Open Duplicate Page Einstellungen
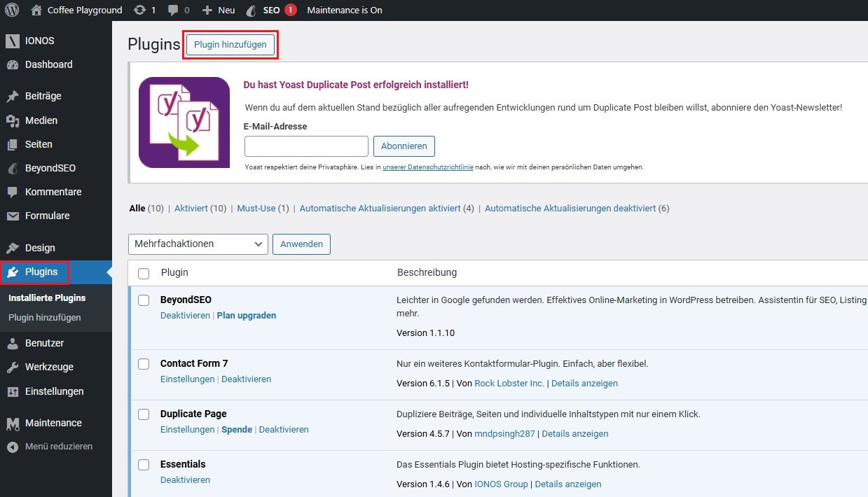The image size is (868, 497). (x=187, y=429)
